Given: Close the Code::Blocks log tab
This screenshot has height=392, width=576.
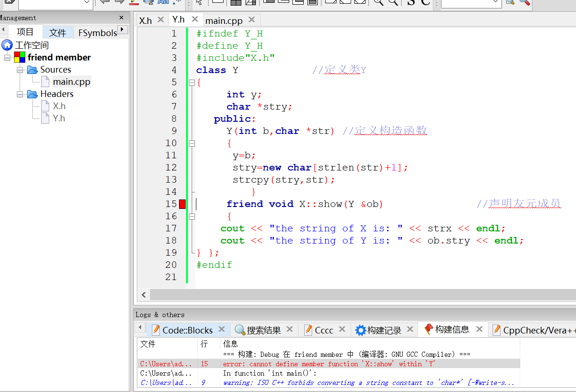Looking at the screenshot, I should click(x=222, y=329).
